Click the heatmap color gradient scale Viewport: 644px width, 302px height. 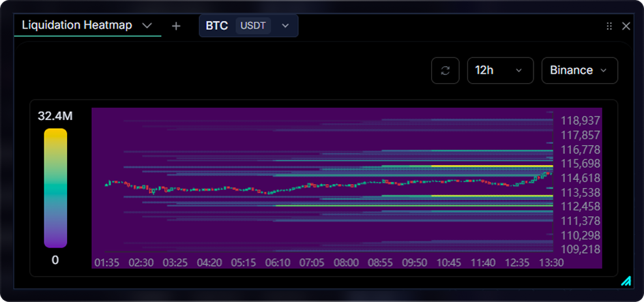[55, 188]
